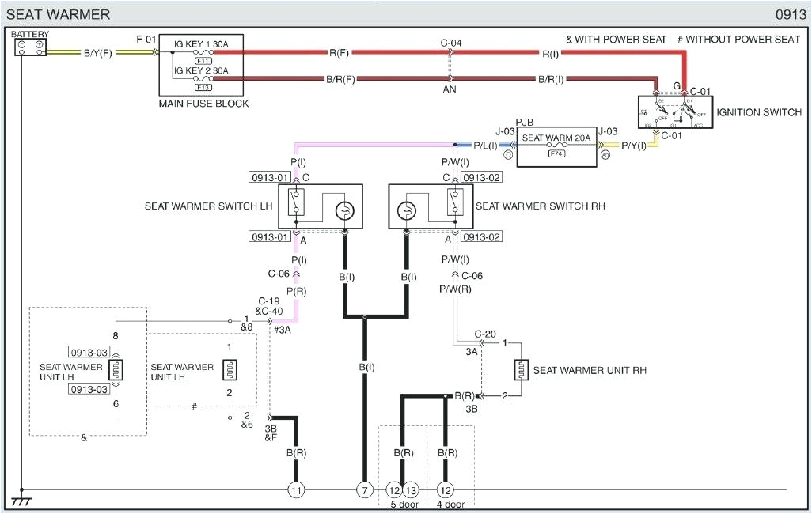Select the ground symbol at bottom left

click(21, 500)
